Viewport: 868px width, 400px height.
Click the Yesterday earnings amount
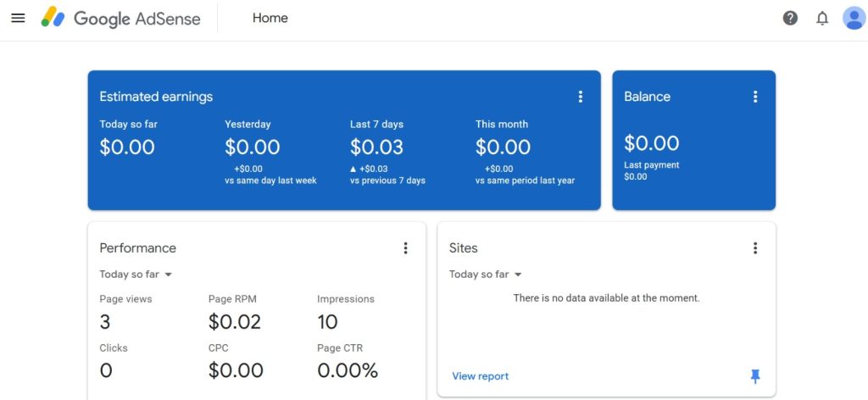point(252,147)
